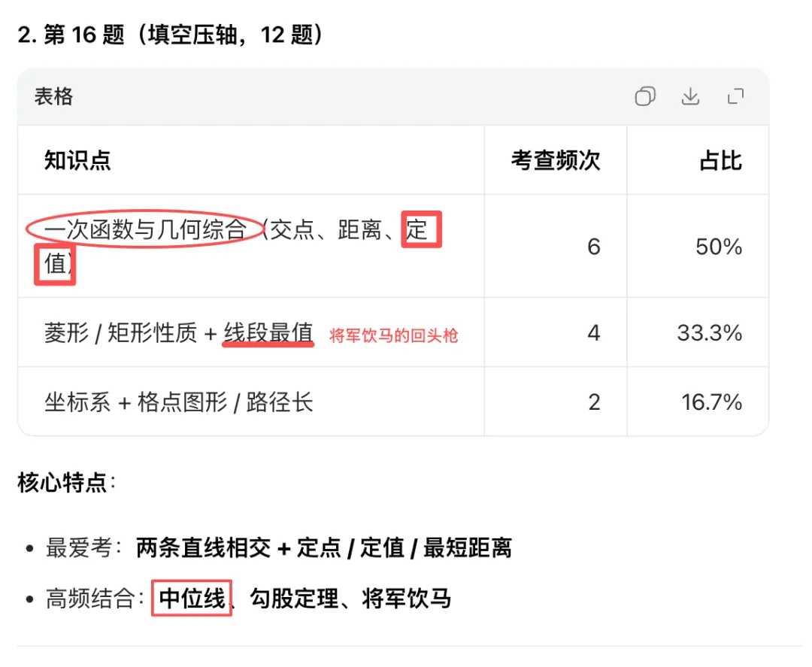Select the 坐标系 + 格点图形 / 路径长 cell

179,402
